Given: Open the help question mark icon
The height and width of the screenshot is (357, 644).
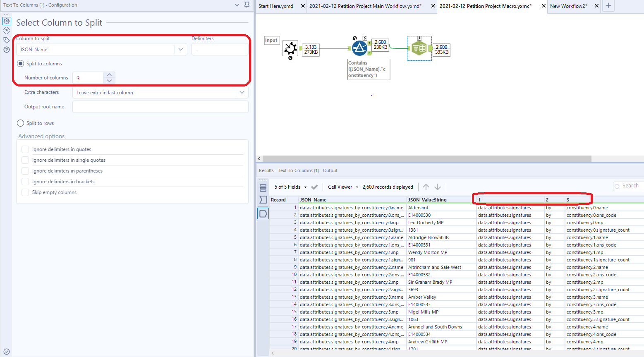Looking at the screenshot, I should [x=6, y=50].
